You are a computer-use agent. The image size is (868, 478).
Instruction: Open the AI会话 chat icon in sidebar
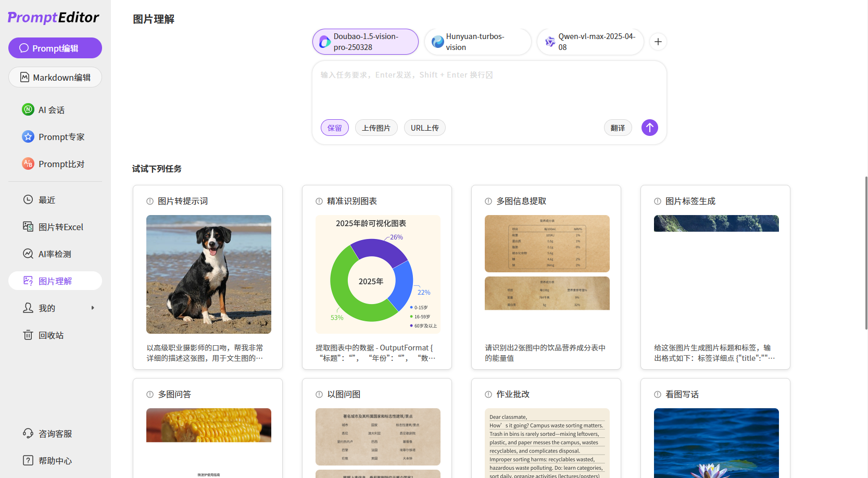tap(28, 109)
